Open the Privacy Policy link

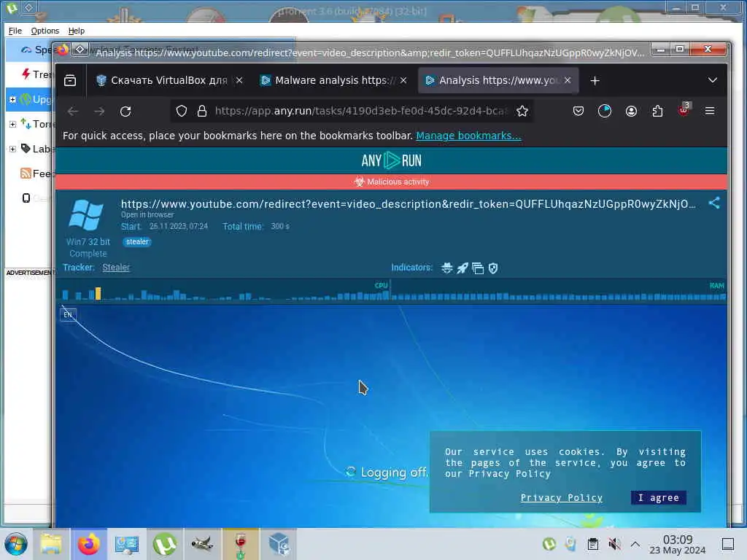[561, 497]
